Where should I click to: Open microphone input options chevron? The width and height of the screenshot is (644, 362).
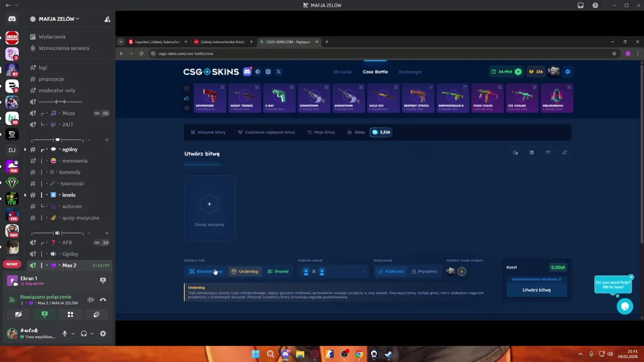click(x=73, y=333)
